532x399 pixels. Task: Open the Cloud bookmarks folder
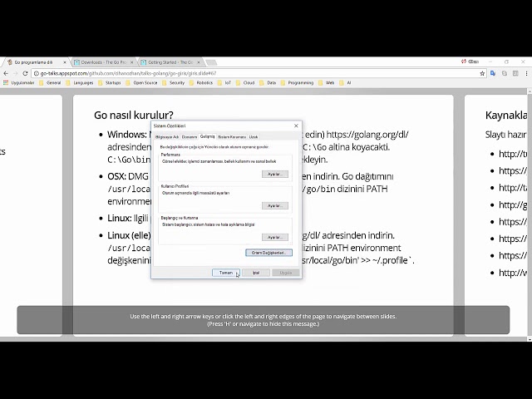[245, 83]
